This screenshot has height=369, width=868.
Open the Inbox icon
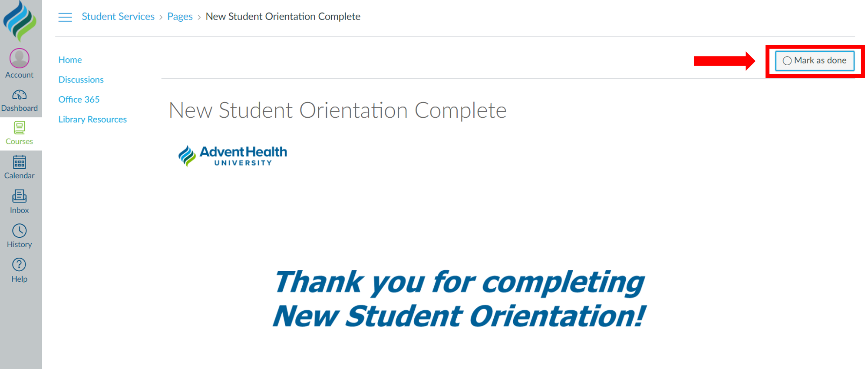[x=20, y=196]
